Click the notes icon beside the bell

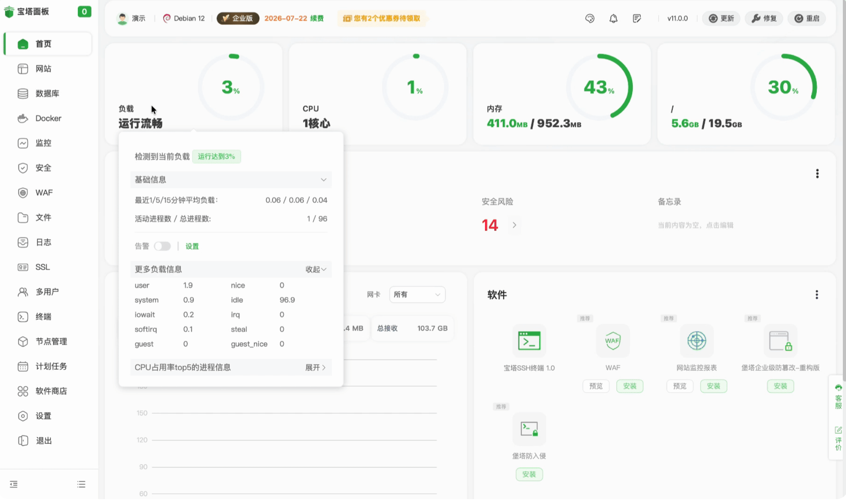pyautogui.click(x=637, y=18)
